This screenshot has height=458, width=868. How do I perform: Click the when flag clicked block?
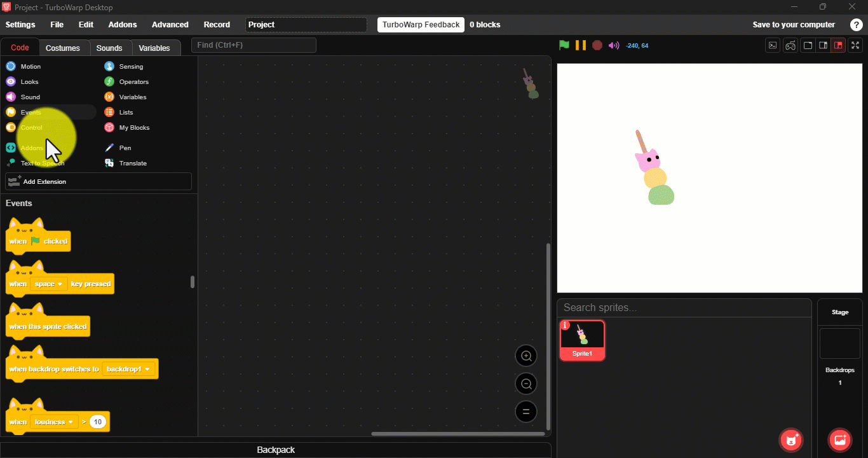38,235
